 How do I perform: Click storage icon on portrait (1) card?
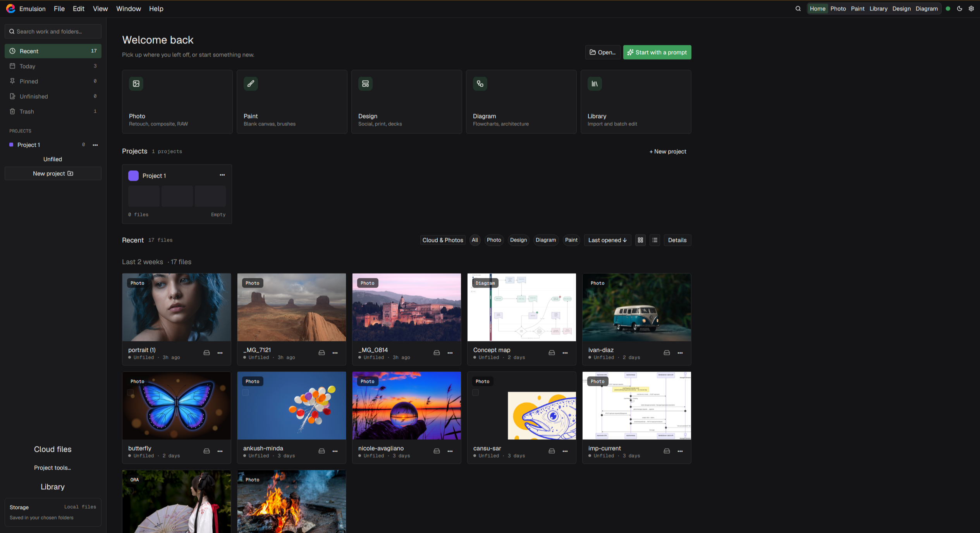click(x=206, y=353)
